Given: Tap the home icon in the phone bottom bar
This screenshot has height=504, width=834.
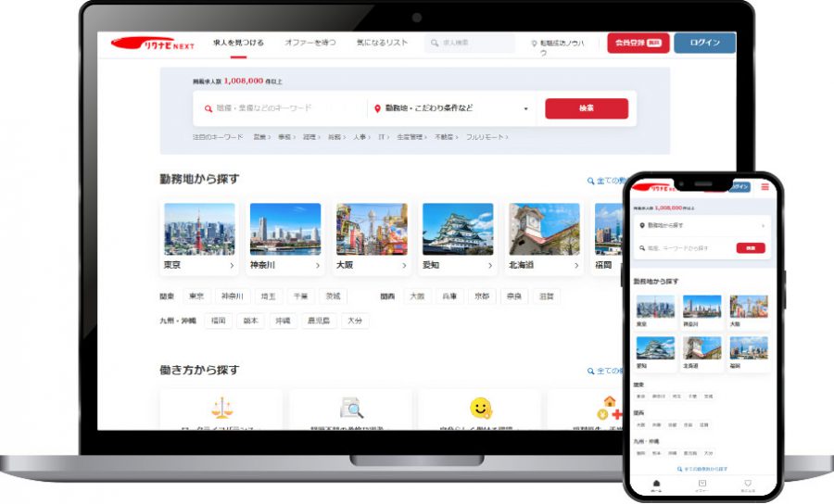Looking at the screenshot, I should (x=657, y=484).
